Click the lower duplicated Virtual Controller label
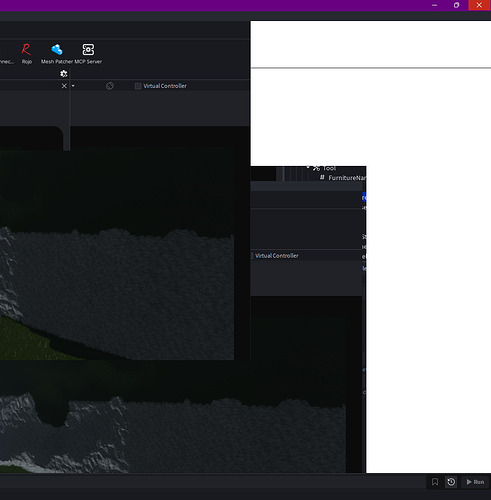 tap(277, 256)
